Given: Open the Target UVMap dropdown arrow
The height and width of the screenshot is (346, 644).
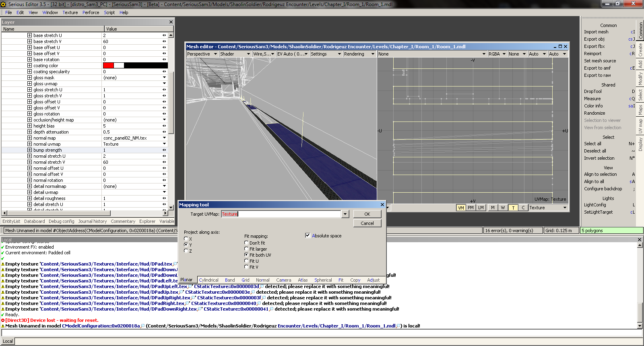Looking at the screenshot, I should coord(345,214).
